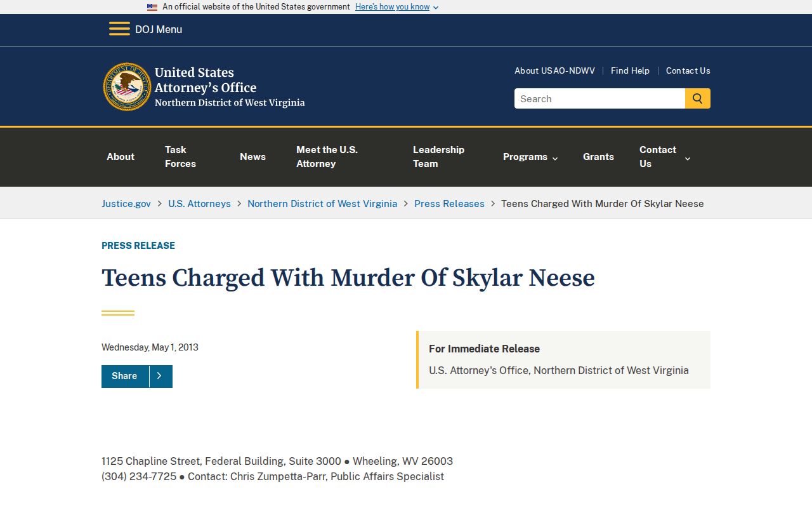Viewport: 812px width, 508px height.
Task: Expand "Here's how you know" disclosure
Action: 396,7
